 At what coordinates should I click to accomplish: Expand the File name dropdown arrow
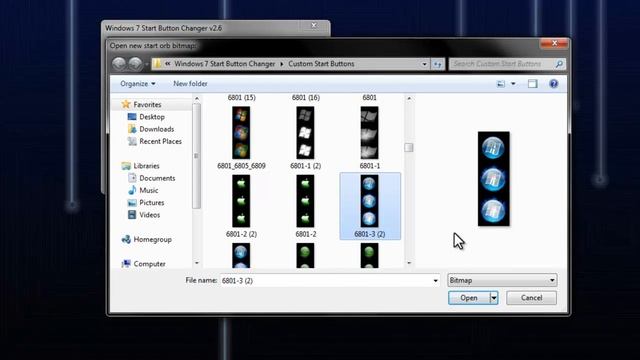(x=436, y=280)
